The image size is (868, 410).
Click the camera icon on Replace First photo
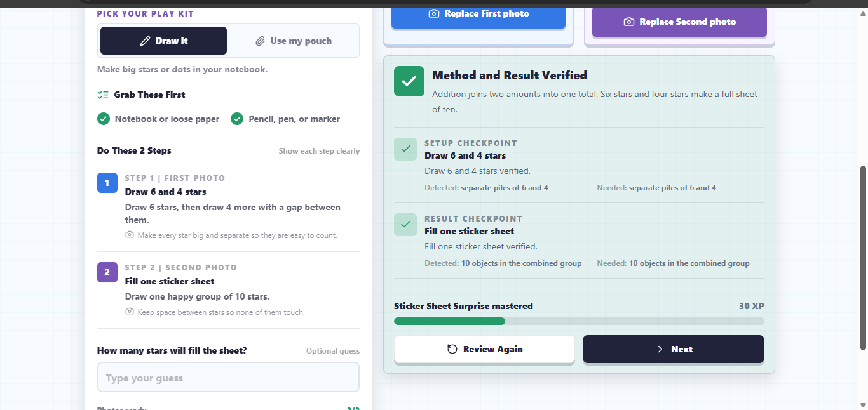(434, 13)
